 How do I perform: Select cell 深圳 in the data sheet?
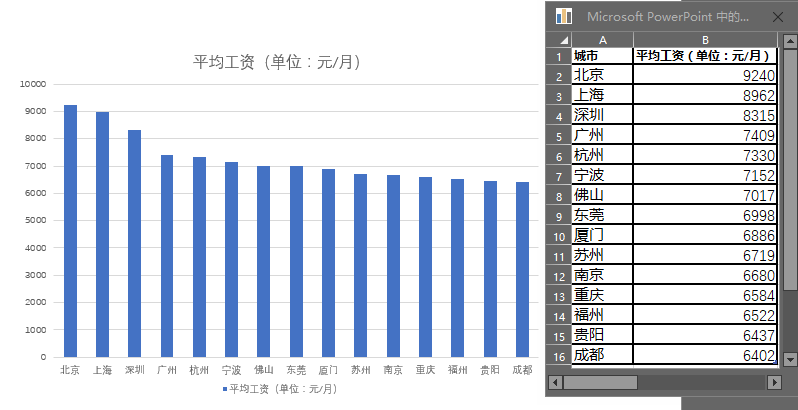click(x=603, y=114)
